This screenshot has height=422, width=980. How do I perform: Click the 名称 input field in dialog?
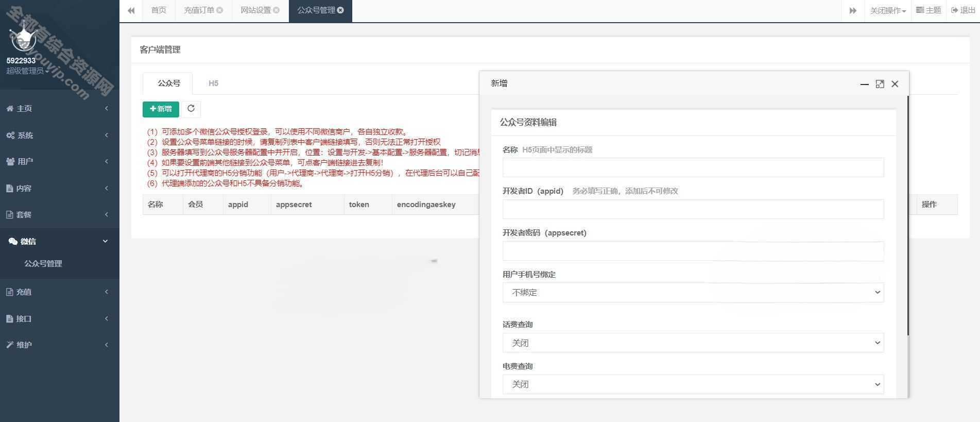[693, 167]
